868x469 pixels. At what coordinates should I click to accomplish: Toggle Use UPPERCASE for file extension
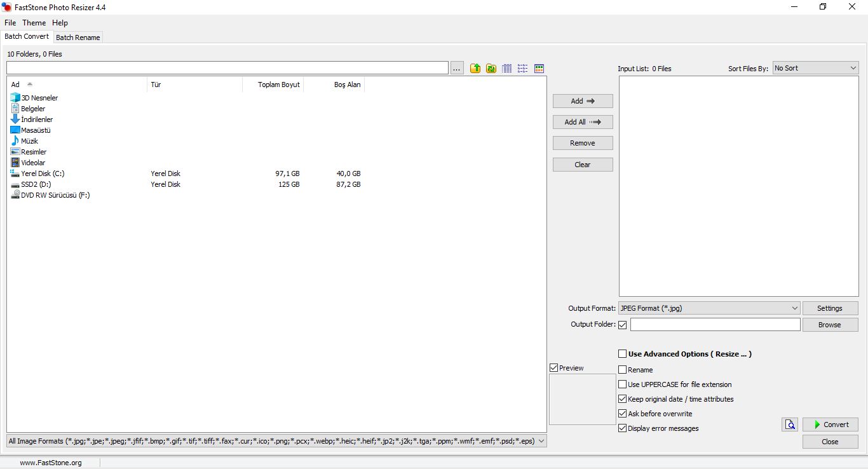coord(623,384)
